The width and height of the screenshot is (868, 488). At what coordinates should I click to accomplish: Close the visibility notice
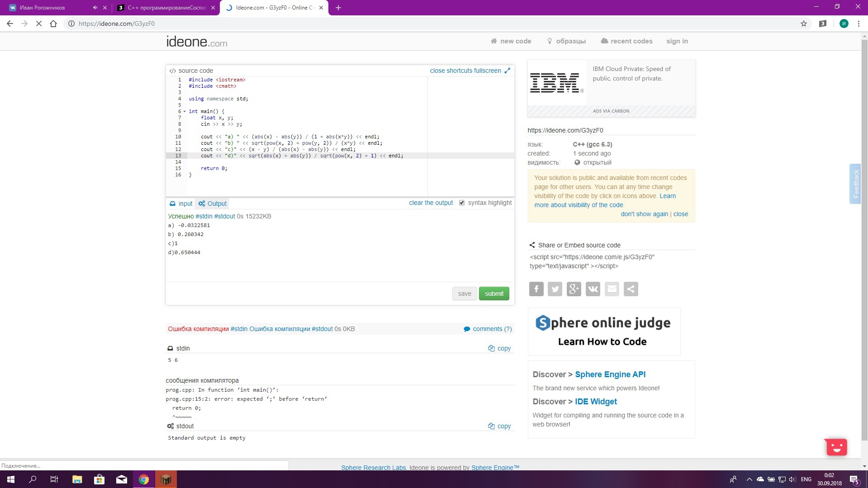click(x=681, y=214)
